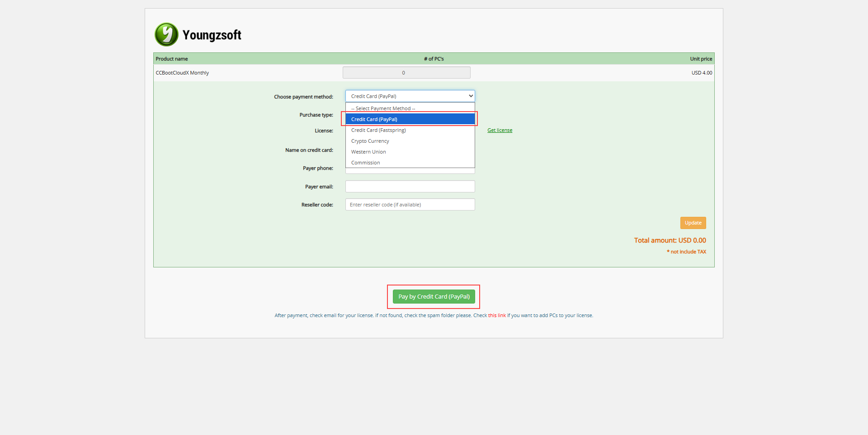Focus the Reseller code input box
Screen dimensions: 868x435
pos(410,205)
